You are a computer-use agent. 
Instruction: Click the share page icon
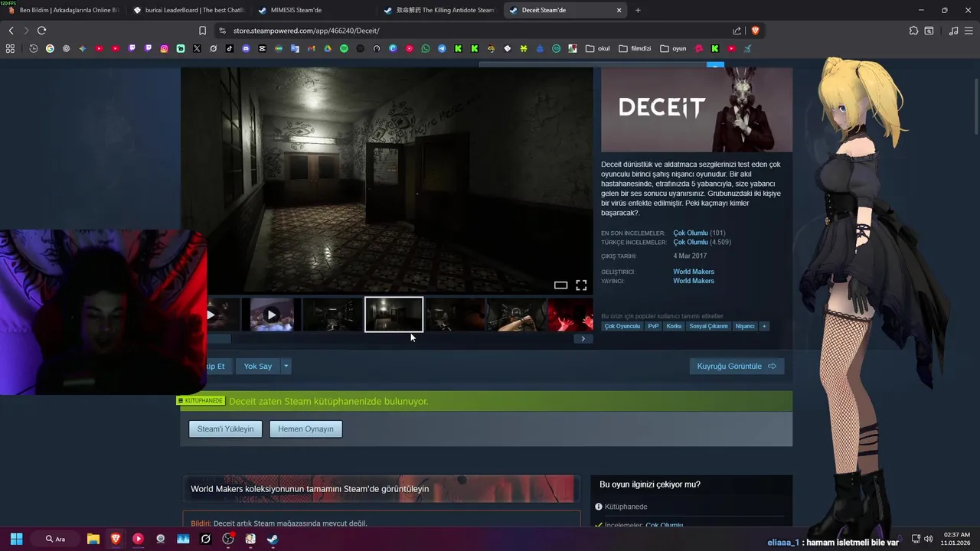tap(737, 31)
